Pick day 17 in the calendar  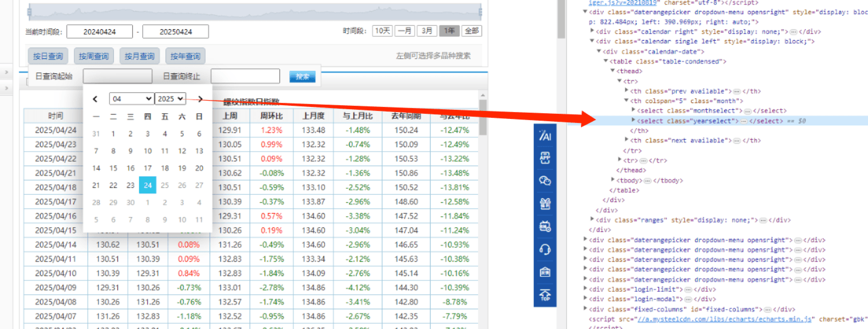click(x=148, y=168)
